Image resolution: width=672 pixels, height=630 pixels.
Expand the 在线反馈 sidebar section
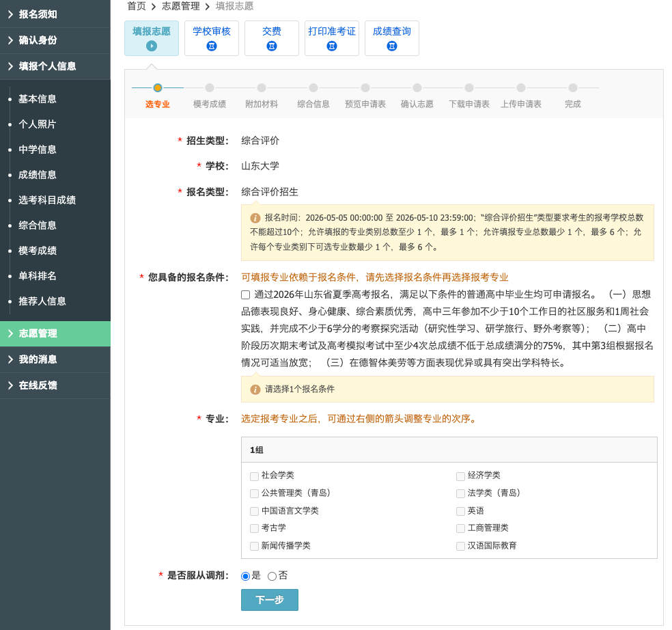[x=55, y=385]
